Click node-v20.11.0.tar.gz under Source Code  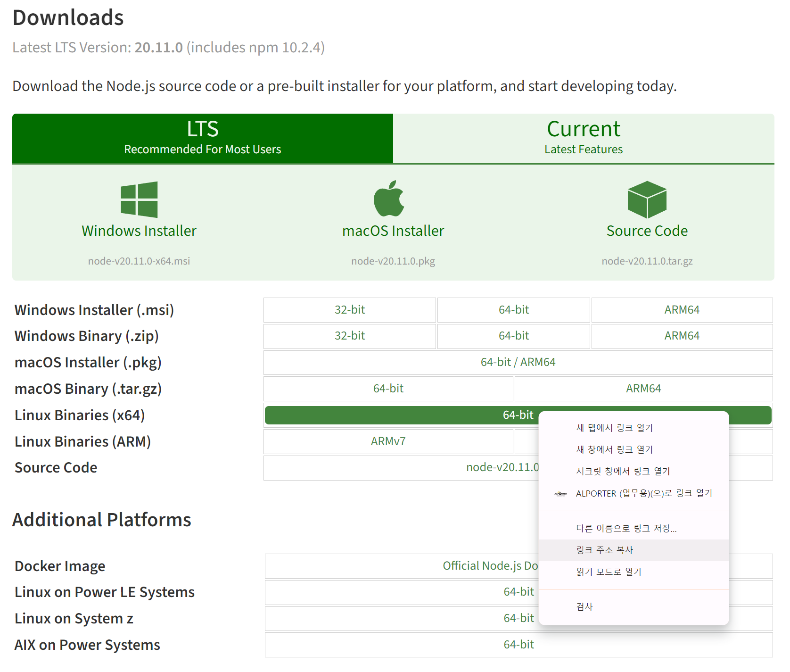[x=647, y=261]
